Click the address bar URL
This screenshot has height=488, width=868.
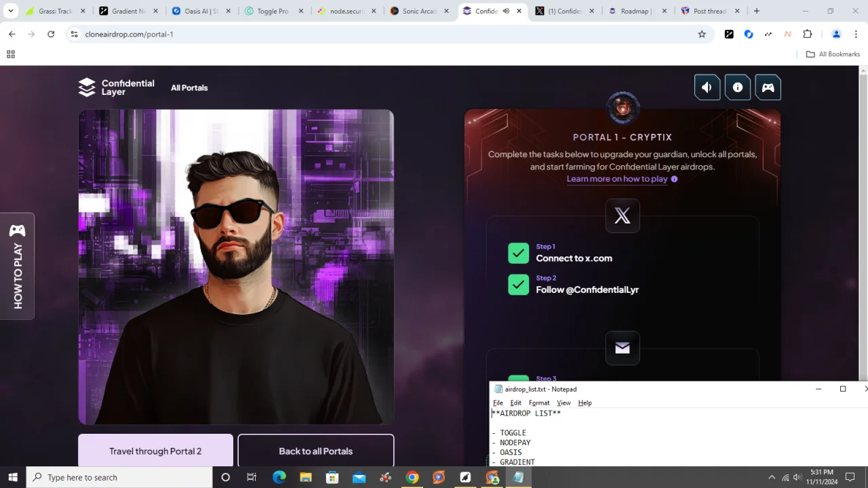coord(129,34)
